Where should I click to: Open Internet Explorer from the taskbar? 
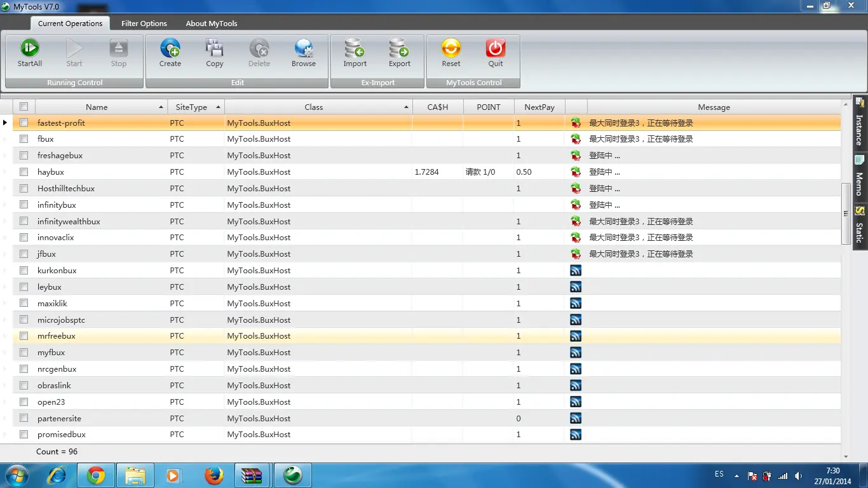pyautogui.click(x=57, y=475)
